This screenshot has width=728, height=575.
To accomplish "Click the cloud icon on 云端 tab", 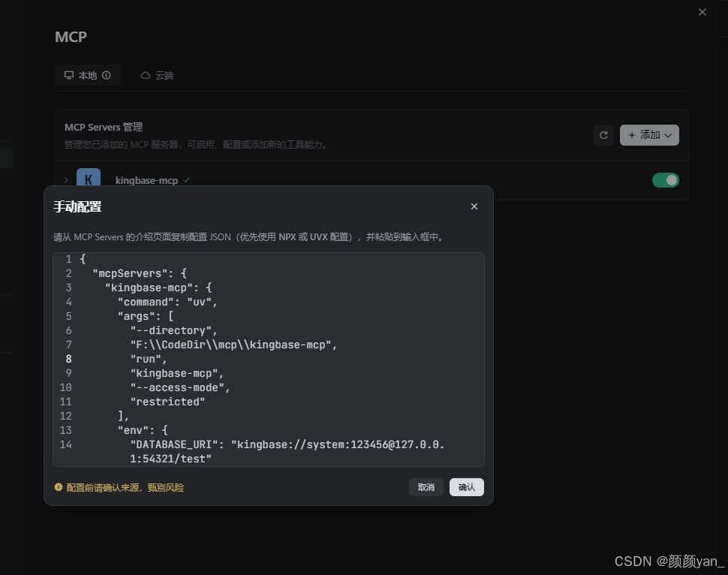I will pyautogui.click(x=146, y=75).
